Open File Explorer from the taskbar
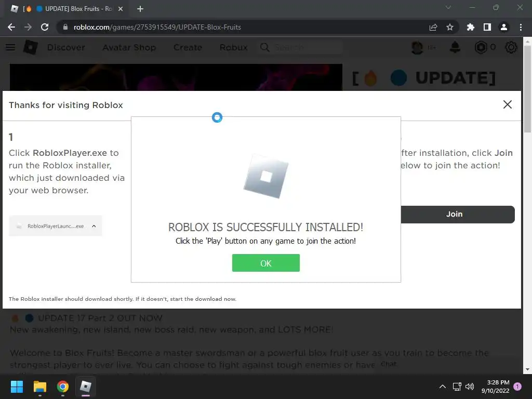 (x=39, y=387)
